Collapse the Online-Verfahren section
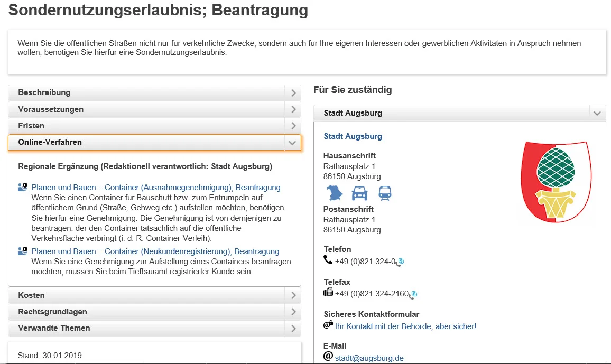Screen dimensions: 611x364 pyautogui.click(x=154, y=142)
